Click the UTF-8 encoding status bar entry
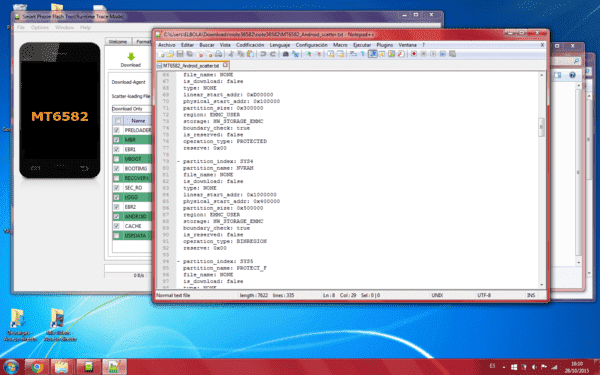Image resolution: width=600 pixels, height=375 pixels. tap(484, 295)
